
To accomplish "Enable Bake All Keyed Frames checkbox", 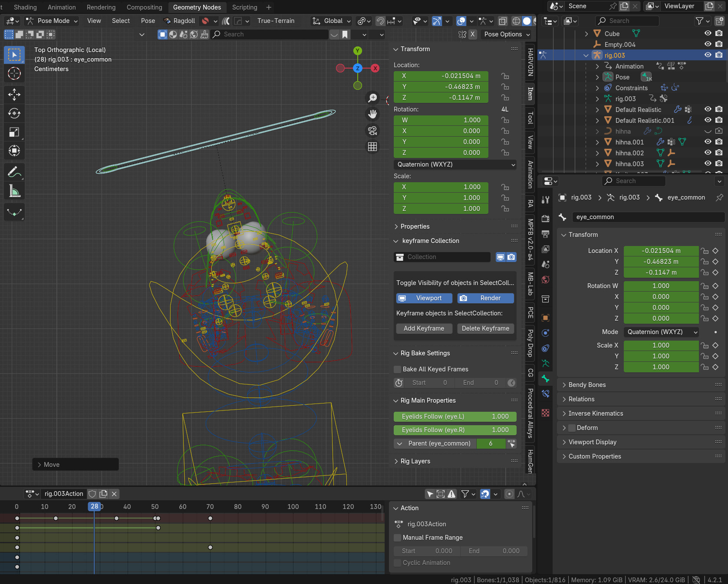I will [397, 369].
